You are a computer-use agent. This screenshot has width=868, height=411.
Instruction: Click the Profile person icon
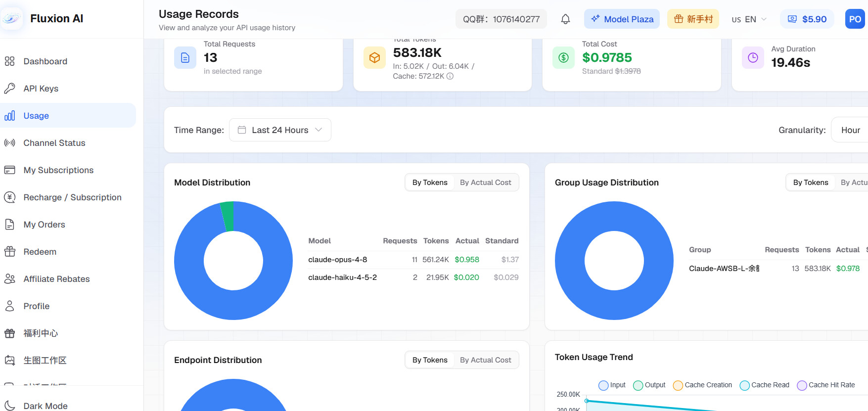9,306
